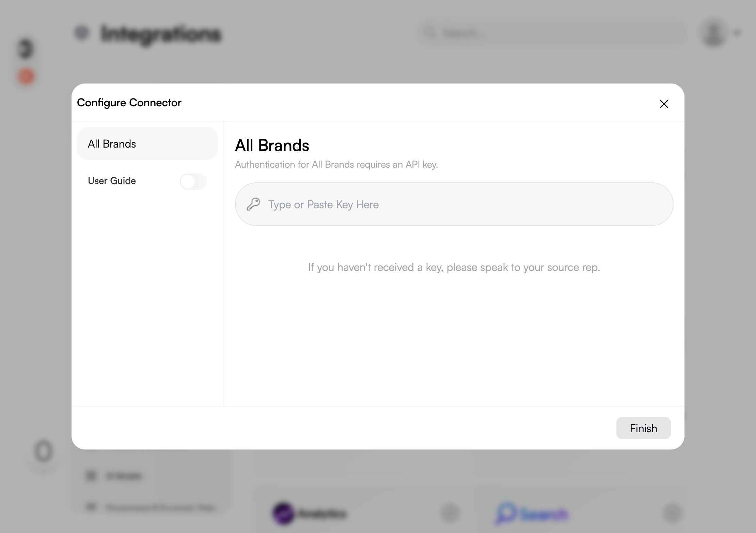This screenshot has height=533, width=756.
Task: Click the purple Analytics integration icon
Action: coord(283,513)
